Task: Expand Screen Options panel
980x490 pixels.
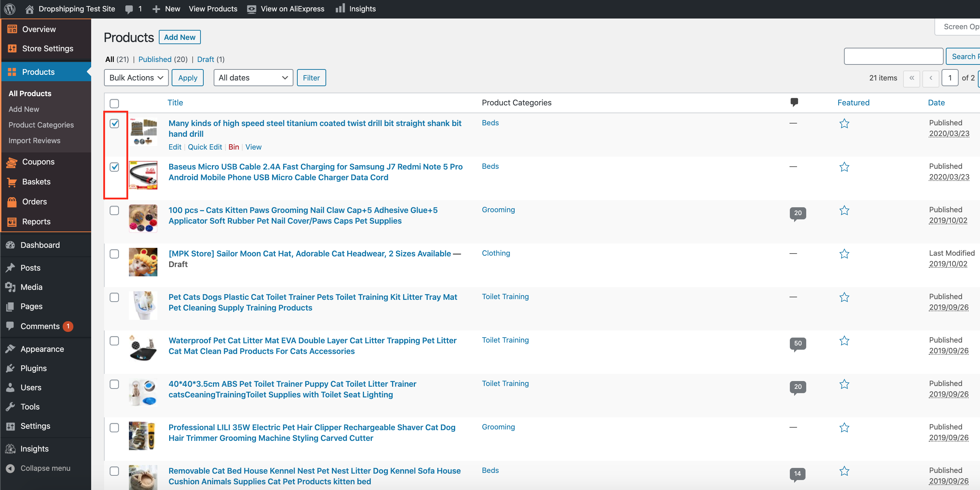Action: pyautogui.click(x=959, y=27)
